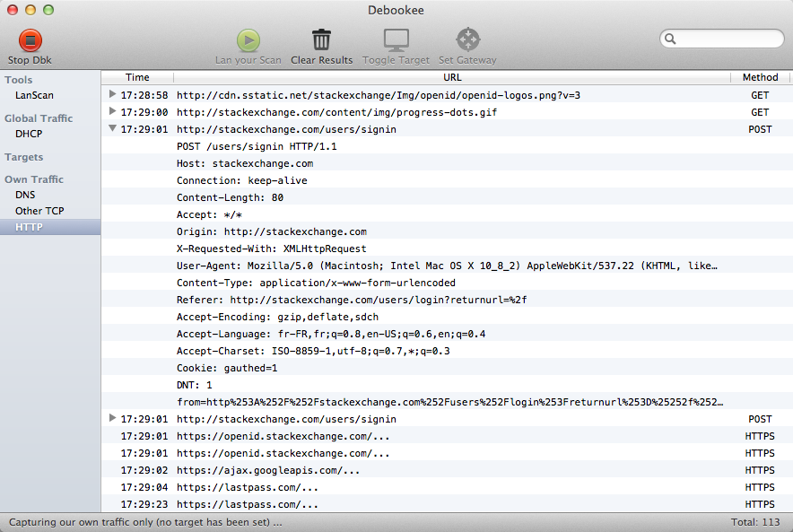
Task: Expand the 17:28:58 openid-logos.png request
Action: pyautogui.click(x=112, y=94)
